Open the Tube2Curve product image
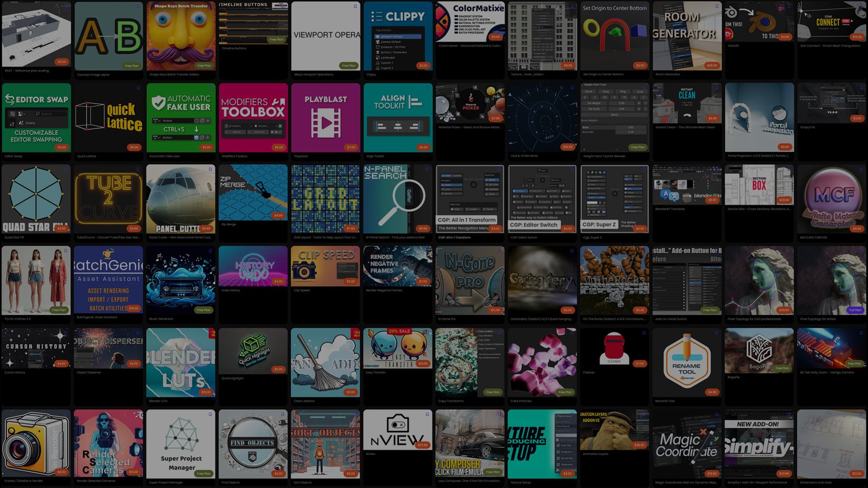868x488 pixels. click(108, 199)
